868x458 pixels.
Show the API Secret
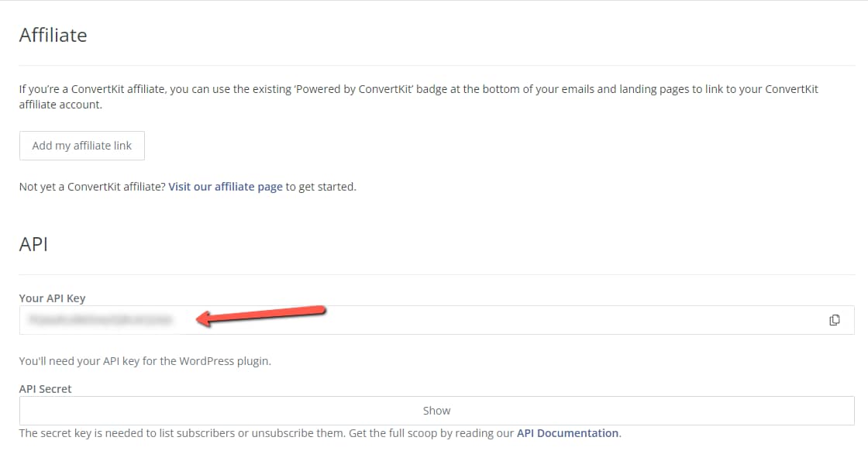(437, 411)
